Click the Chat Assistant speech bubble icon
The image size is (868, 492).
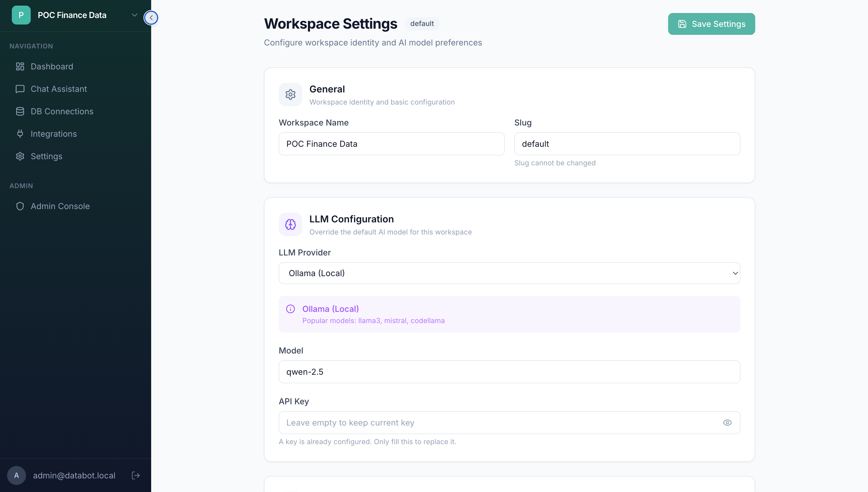pyautogui.click(x=20, y=89)
